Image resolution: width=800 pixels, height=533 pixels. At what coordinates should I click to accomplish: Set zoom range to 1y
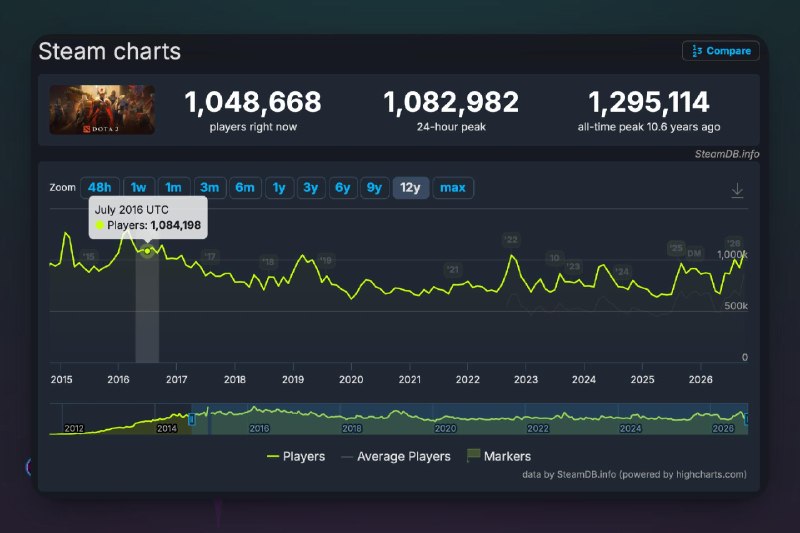(279, 188)
